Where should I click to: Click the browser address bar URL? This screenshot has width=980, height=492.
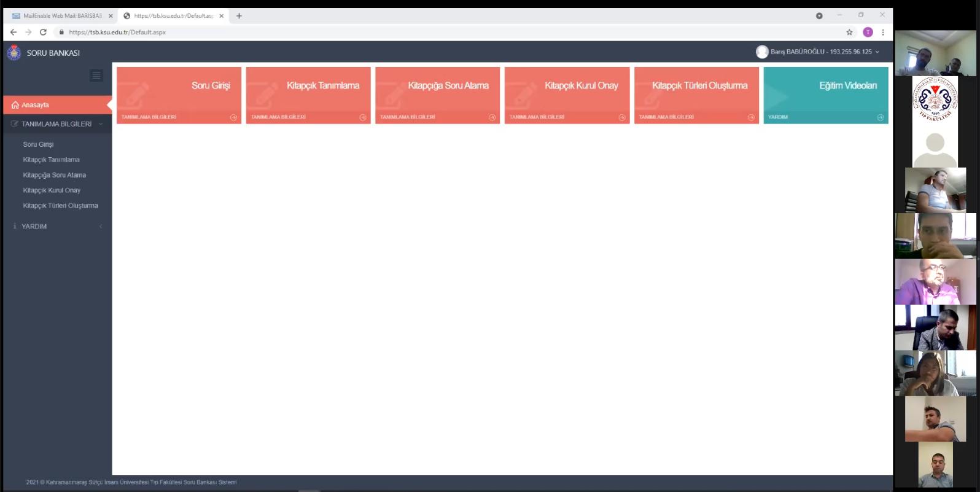click(x=117, y=33)
